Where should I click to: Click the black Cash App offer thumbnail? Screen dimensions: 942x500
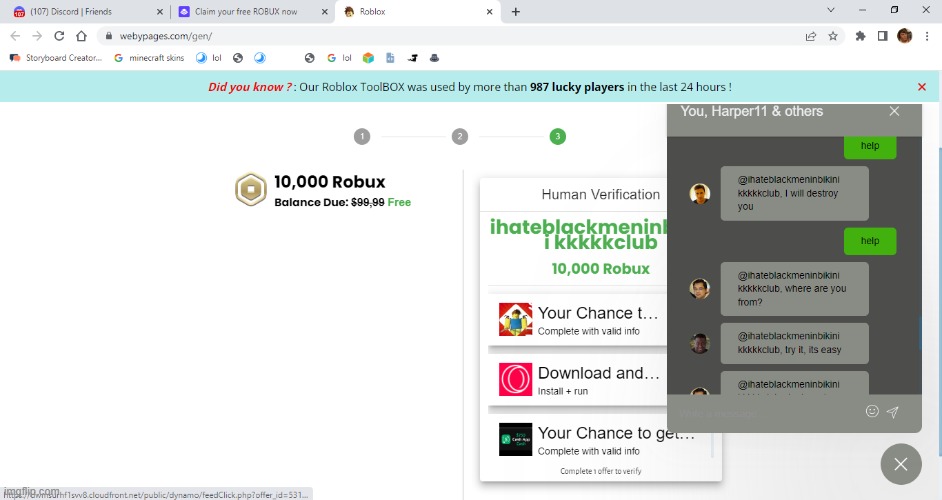515,439
